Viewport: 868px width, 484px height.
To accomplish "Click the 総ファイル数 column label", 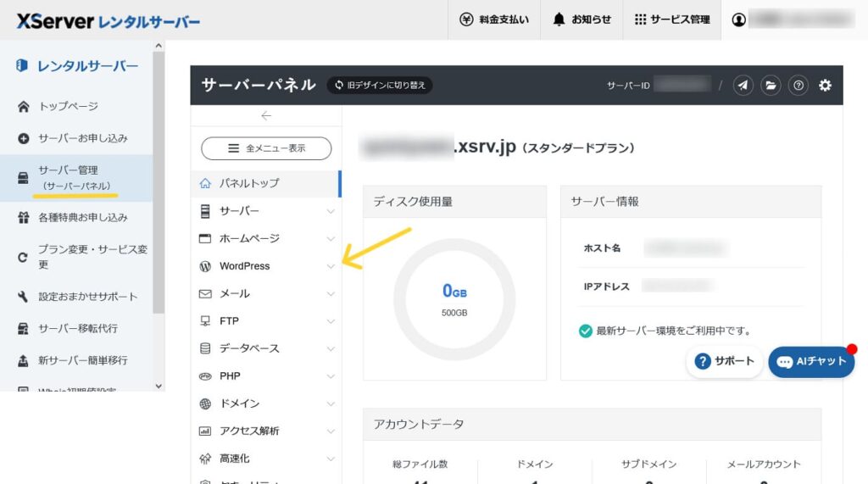I will (420, 464).
